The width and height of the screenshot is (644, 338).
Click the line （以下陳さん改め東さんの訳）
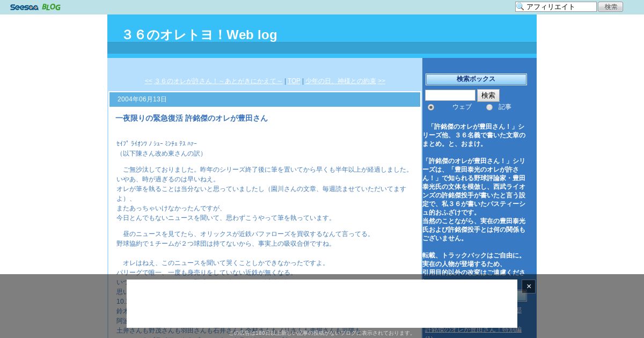pos(161,153)
